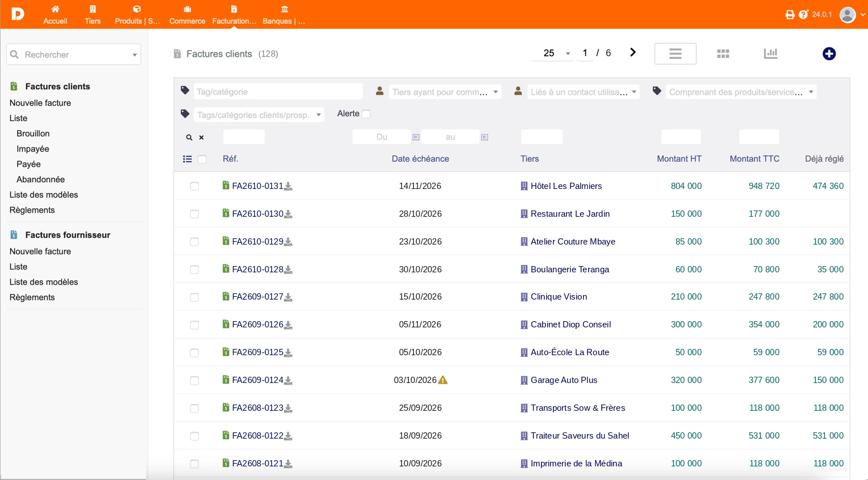Switch to kanban grid view icon
Image resolution: width=868 pixels, height=480 pixels.
click(723, 54)
